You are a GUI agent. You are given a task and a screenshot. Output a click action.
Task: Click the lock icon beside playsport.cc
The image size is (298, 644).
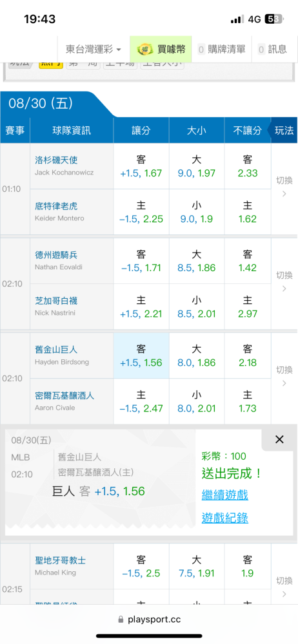[x=121, y=620]
